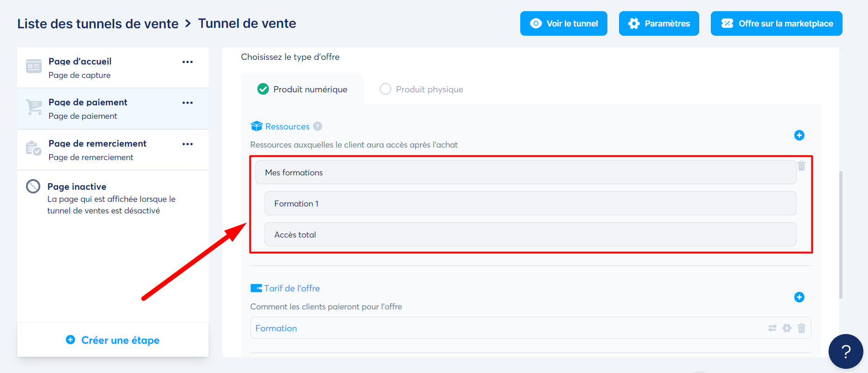Select the Produit physique option
The height and width of the screenshot is (373, 868).
click(385, 89)
